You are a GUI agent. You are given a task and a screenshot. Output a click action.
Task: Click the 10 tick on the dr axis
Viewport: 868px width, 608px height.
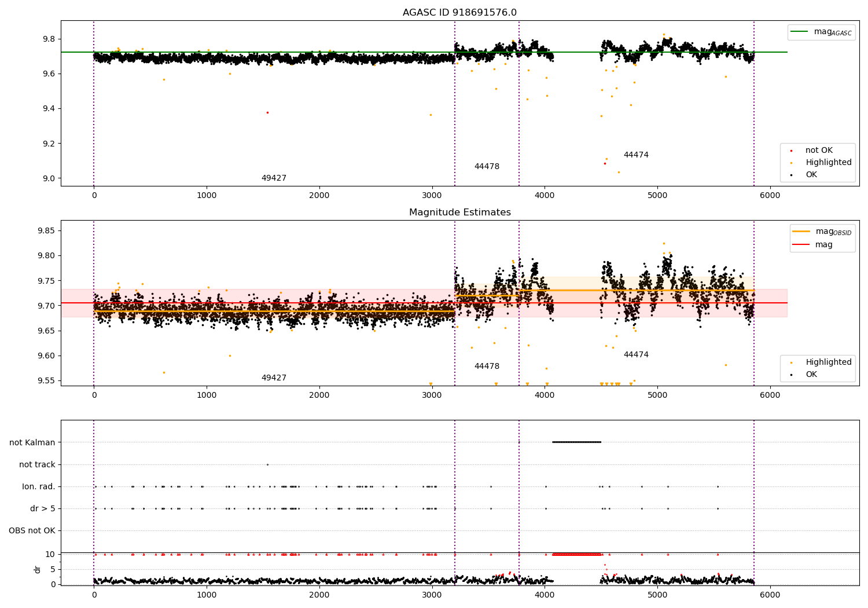(x=50, y=554)
